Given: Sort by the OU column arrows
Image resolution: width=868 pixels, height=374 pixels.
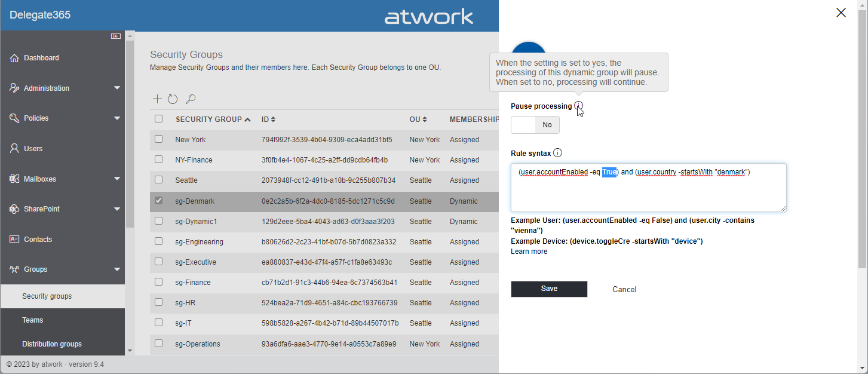Looking at the screenshot, I should (425, 119).
